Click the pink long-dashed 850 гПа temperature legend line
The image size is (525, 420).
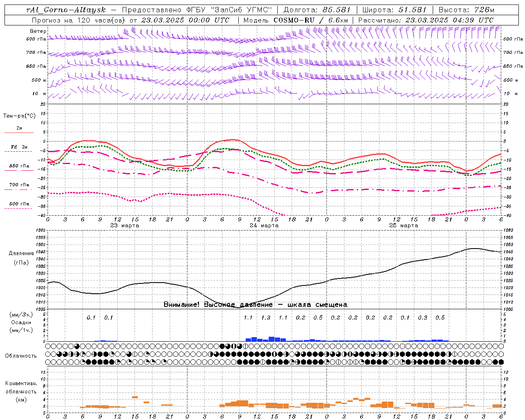[18, 170]
